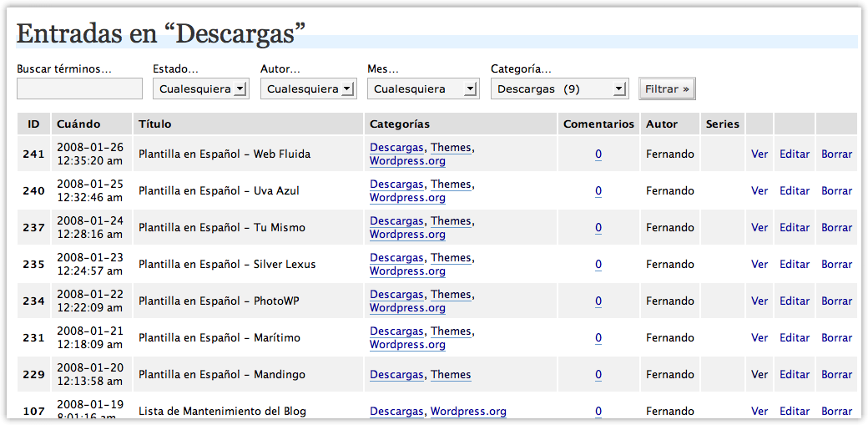Click Themes link in the Mandingo row
The height and width of the screenshot is (425, 868).
coord(451,375)
